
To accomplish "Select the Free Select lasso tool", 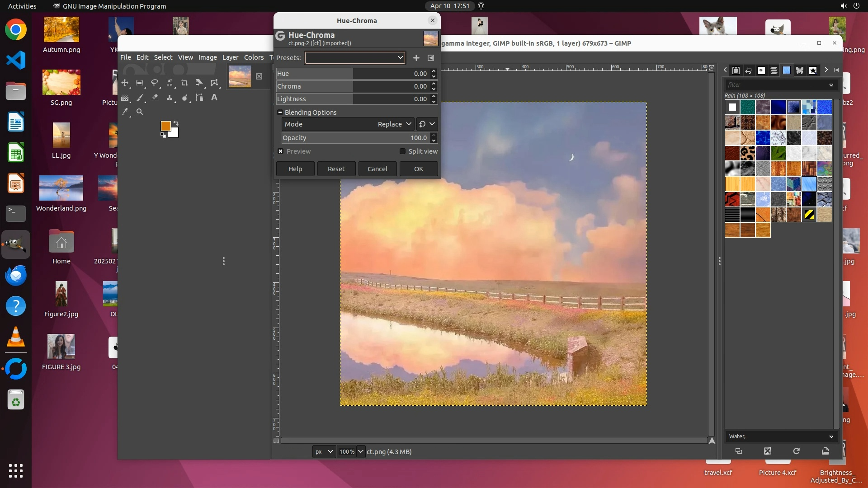I will click(154, 83).
